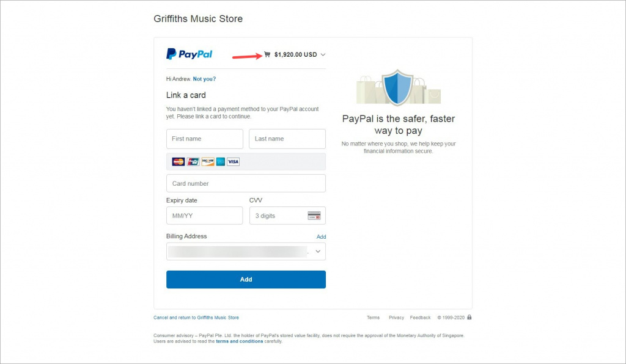Click the Mastercard card icon
The image size is (626, 364).
click(x=178, y=161)
